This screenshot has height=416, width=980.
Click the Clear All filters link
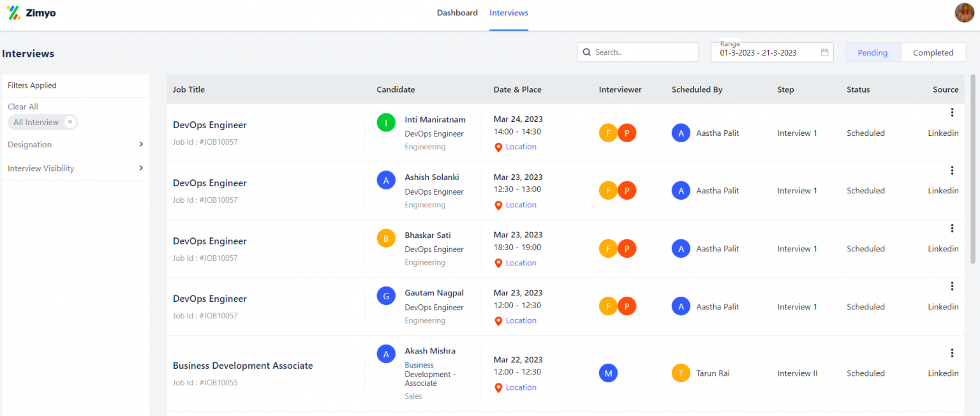click(22, 106)
